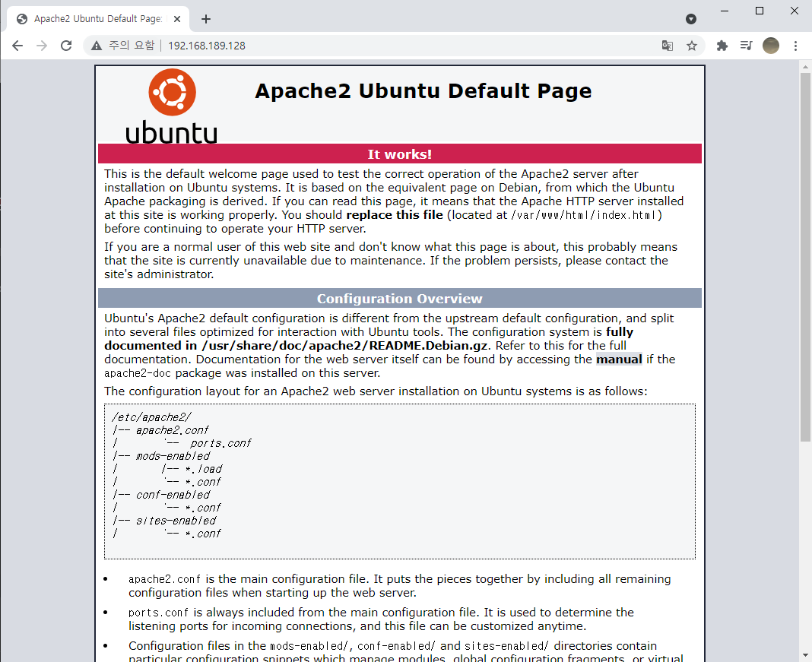Minimize the browser window
The height and width of the screenshot is (662, 812).
725,11
